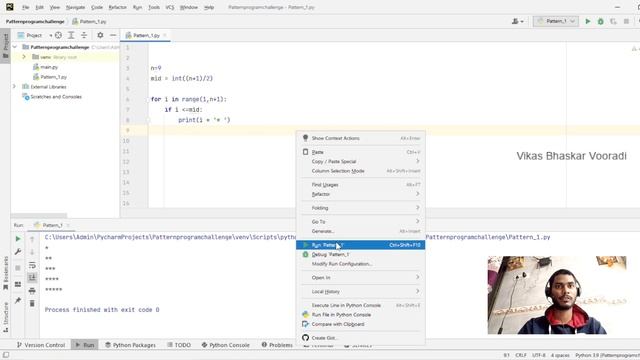Click the Debug bug icon in top toolbar
The width and height of the screenshot is (640, 360).
pos(600,21)
